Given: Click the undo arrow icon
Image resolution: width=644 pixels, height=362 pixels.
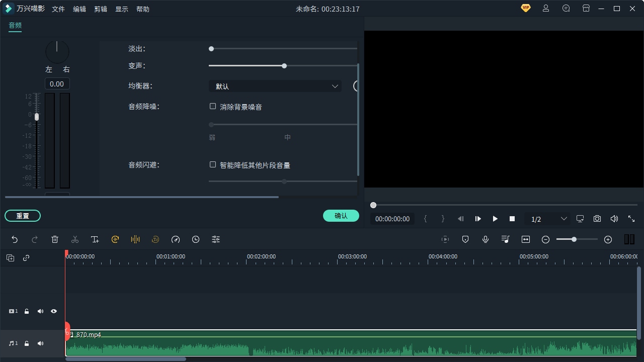Looking at the screenshot, I should (x=15, y=239).
